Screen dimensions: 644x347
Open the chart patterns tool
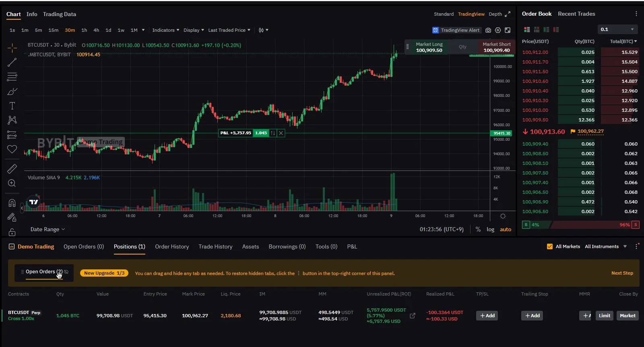point(12,120)
